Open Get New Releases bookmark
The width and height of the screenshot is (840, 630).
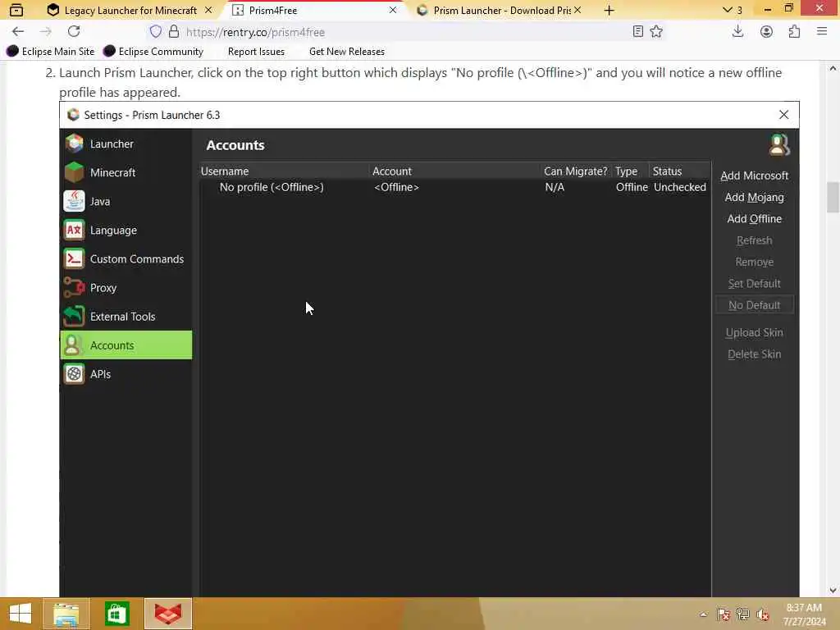347,52
